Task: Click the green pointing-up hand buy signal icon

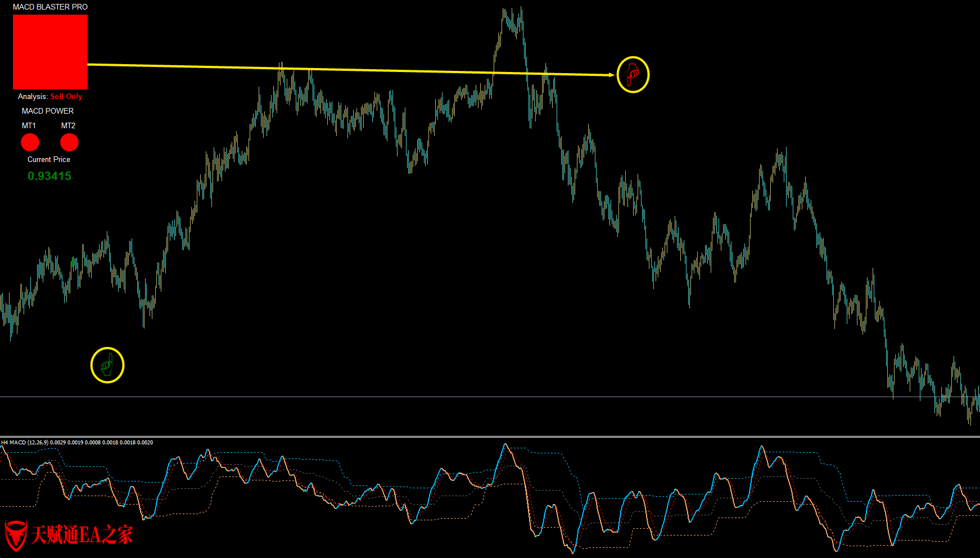Action: 107,365
